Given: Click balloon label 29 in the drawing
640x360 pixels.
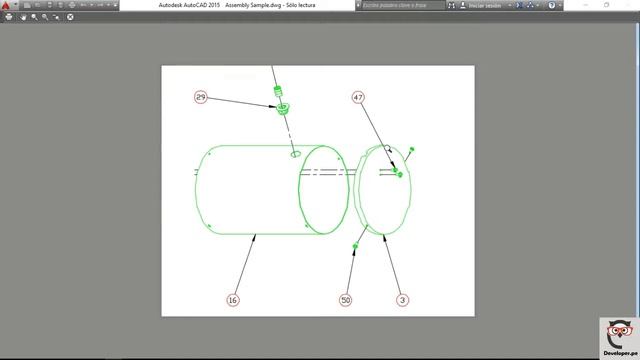Looking at the screenshot, I should click(200, 97).
